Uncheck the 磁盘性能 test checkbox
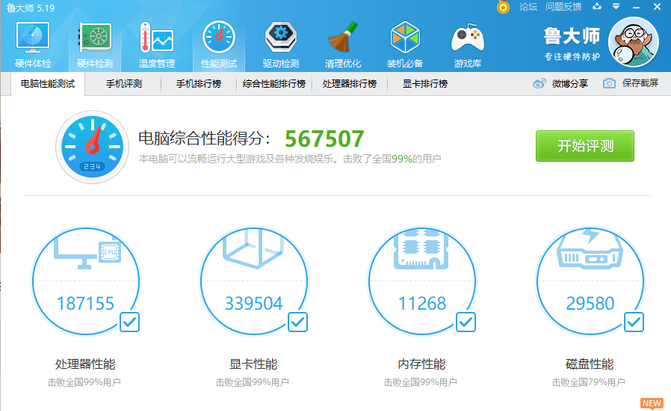671x411 pixels. [634, 322]
